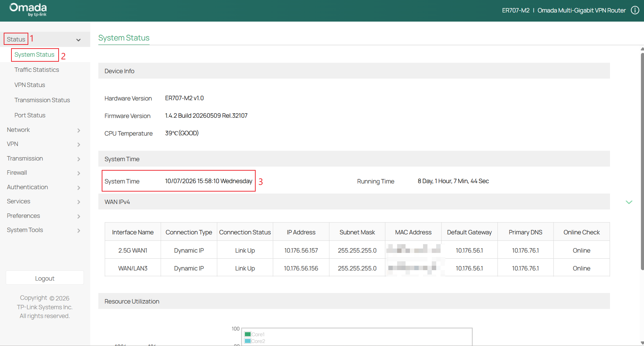Click the info icon in the header
The width and height of the screenshot is (644, 346).
click(635, 10)
